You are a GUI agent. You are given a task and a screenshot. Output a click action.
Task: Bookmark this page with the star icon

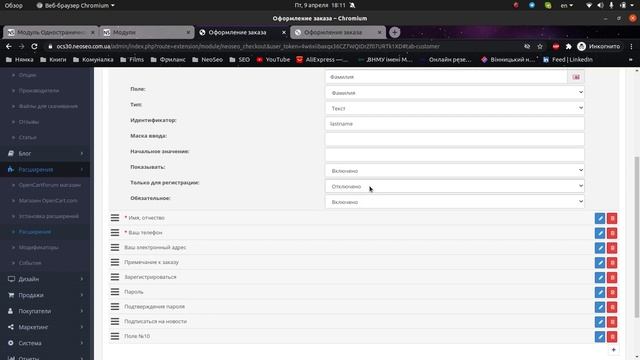pyautogui.click(x=540, y=47)
